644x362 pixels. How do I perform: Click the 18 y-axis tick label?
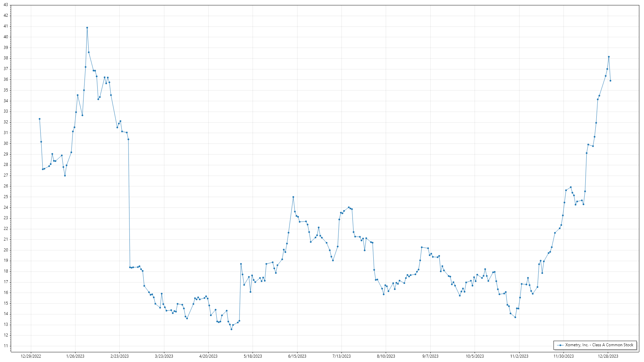tap(6, 271)
